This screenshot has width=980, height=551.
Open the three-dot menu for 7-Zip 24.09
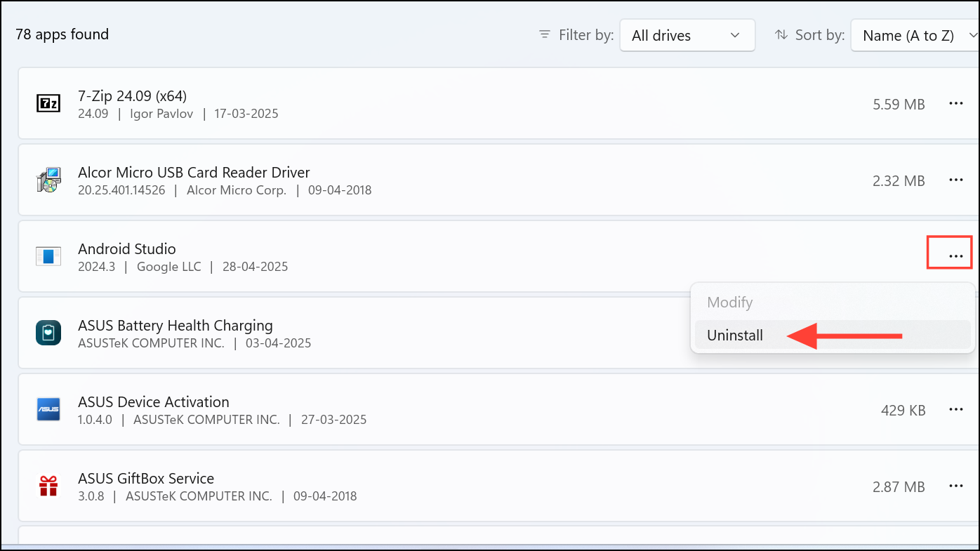pyautogui.click(x=955, y=104)
